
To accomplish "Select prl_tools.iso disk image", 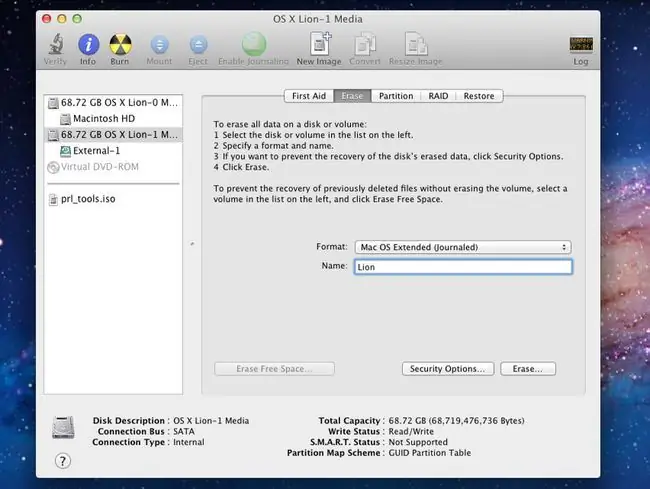I will point(113,199).
